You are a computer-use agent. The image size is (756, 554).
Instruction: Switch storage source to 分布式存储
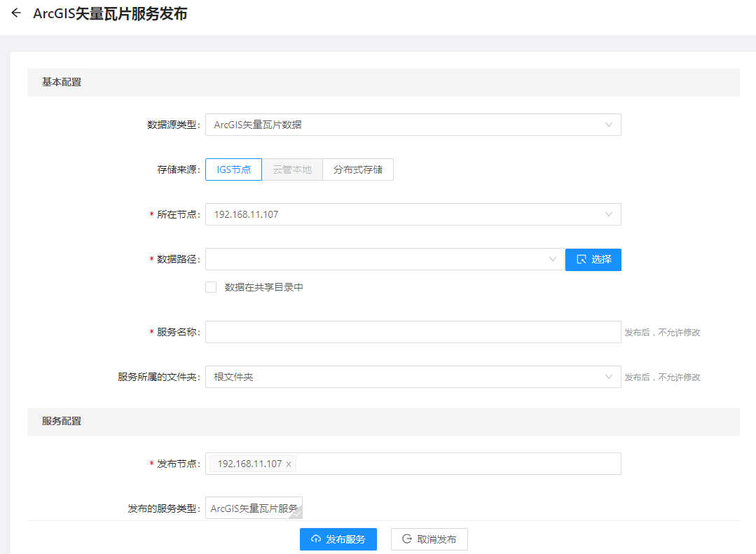[358, 169]
